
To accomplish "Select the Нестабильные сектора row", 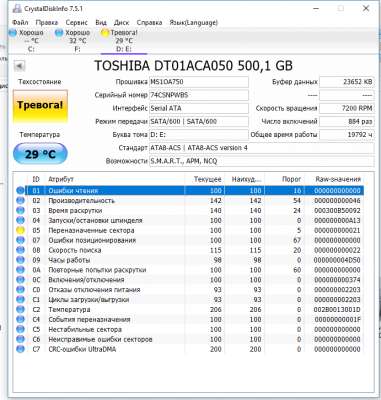I will tap(189, 329).
